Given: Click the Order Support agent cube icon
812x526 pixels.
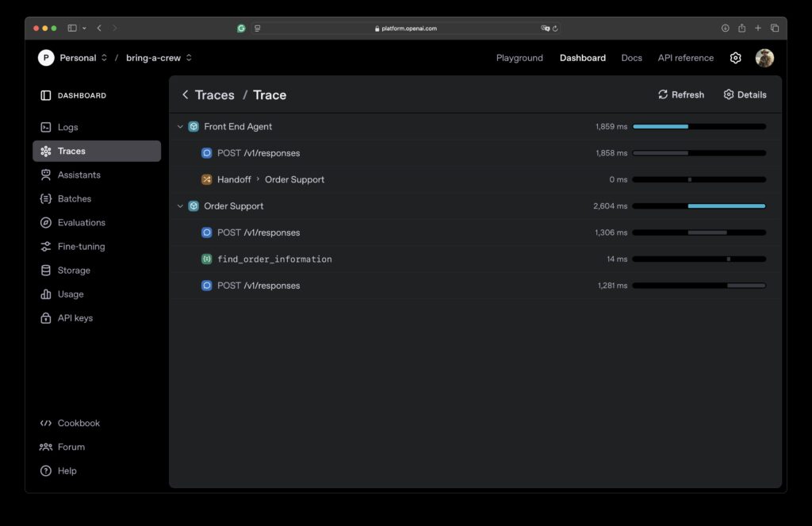Looking at the screenshot, I should pos(193,205).
